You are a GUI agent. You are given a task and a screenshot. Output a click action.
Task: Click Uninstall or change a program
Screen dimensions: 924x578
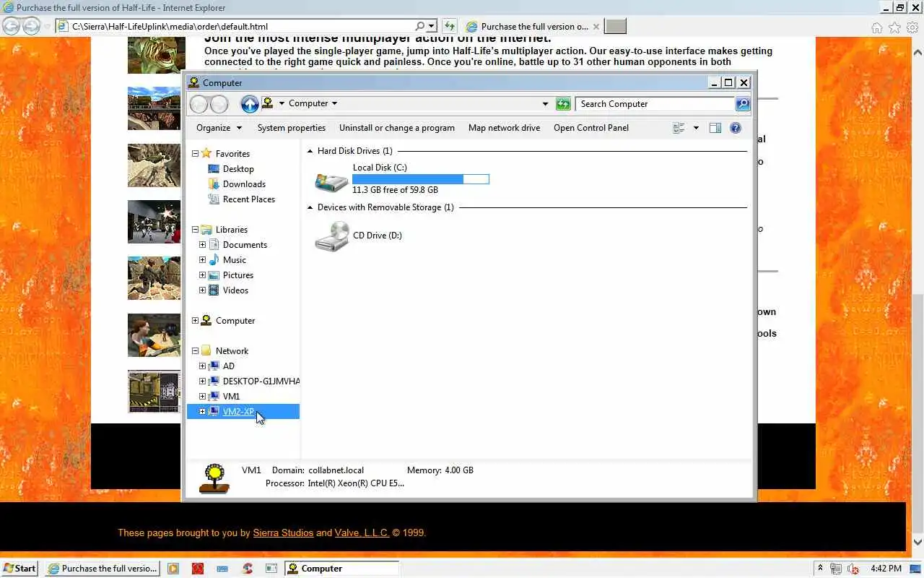(397, 128)
